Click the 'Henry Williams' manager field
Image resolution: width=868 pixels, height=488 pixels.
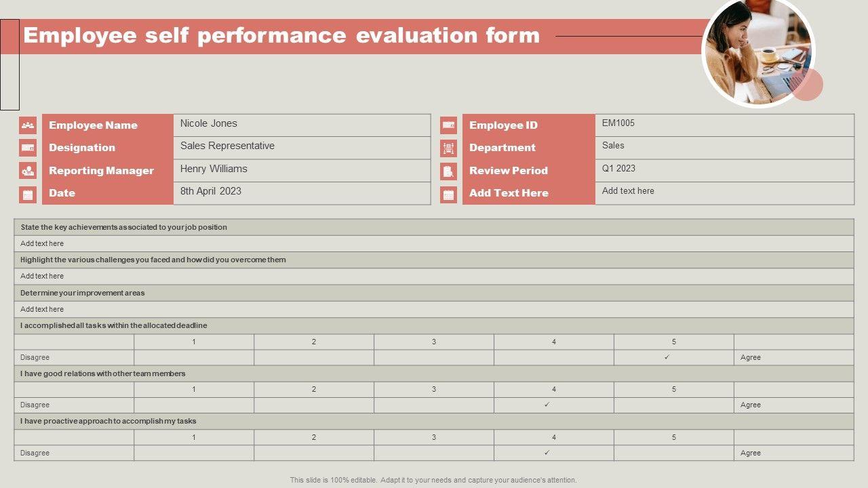pyautogui.click(x=302, y=170)
